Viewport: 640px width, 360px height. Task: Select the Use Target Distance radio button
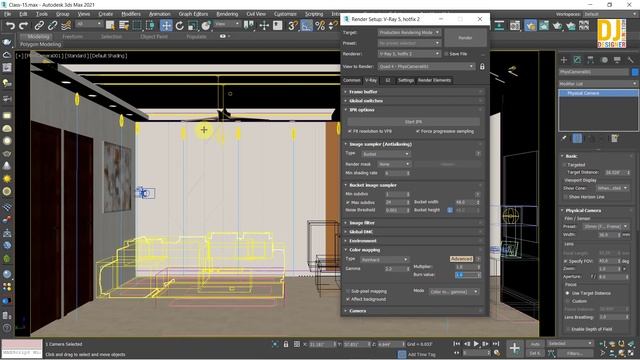tap(567, 293)
